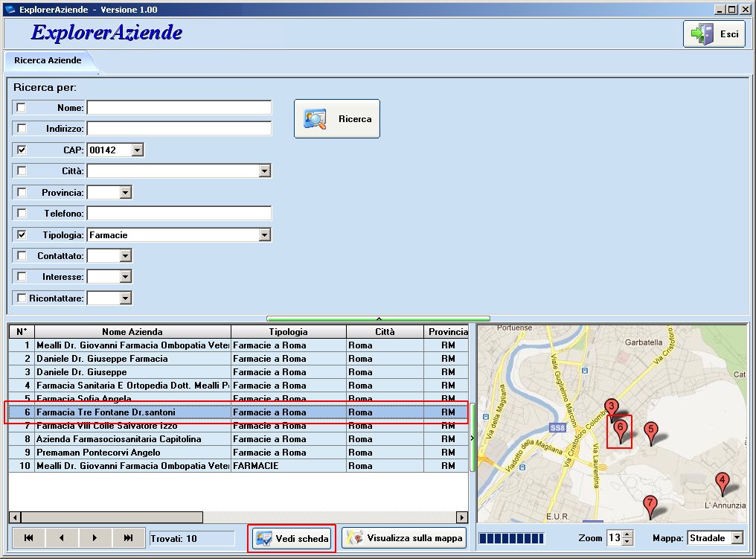The height and width of the screenshot is (559, 756).
Task: Start the search with the Ricerca button
Action: [x=337, y=118]
